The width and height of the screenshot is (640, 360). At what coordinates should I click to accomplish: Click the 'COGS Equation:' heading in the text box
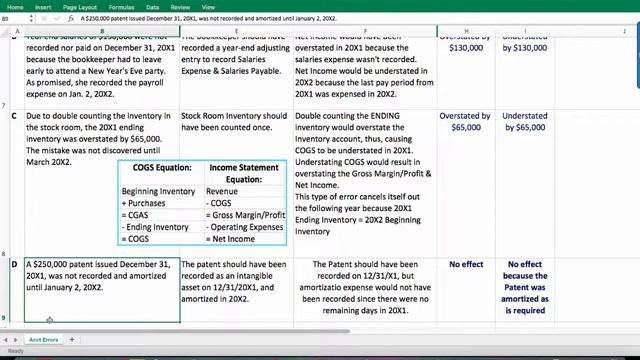click(162, 168)
